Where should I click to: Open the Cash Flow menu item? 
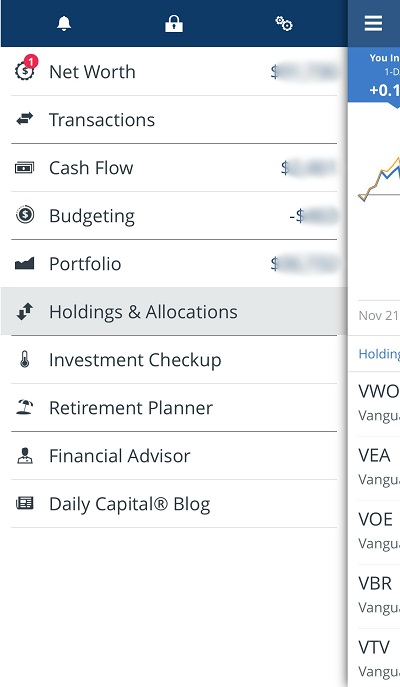pos(174,167)
